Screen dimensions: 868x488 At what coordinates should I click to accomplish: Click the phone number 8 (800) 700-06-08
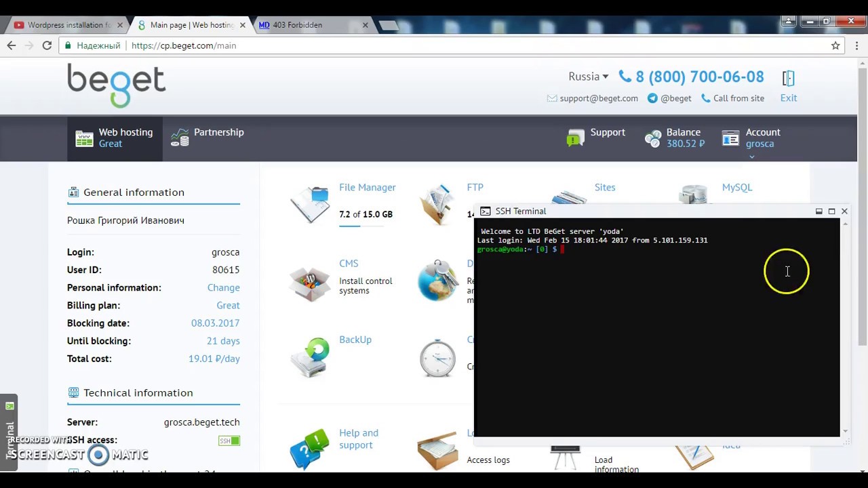click(699, 77)
